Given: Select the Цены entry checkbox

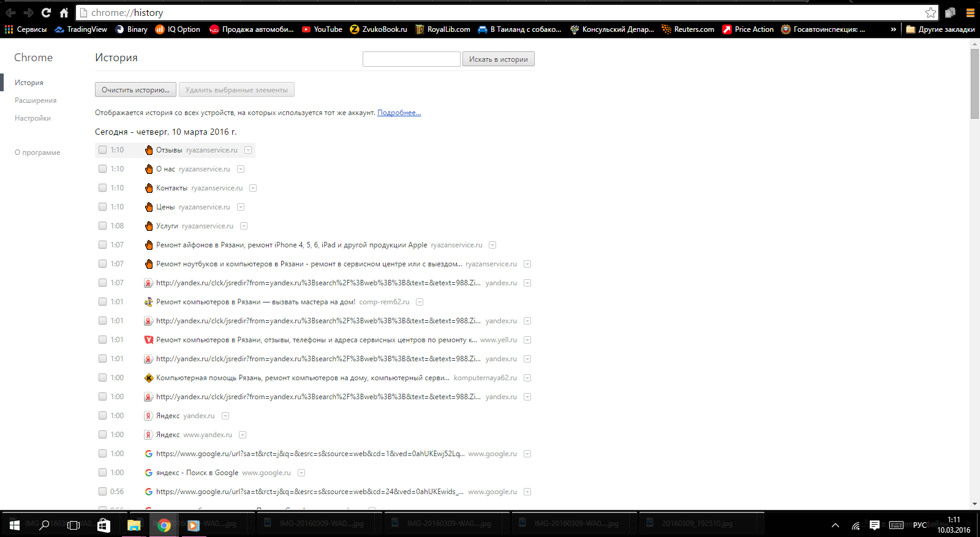Looking at the screenshot, I should pyautogui.click(x=103, y=207).
